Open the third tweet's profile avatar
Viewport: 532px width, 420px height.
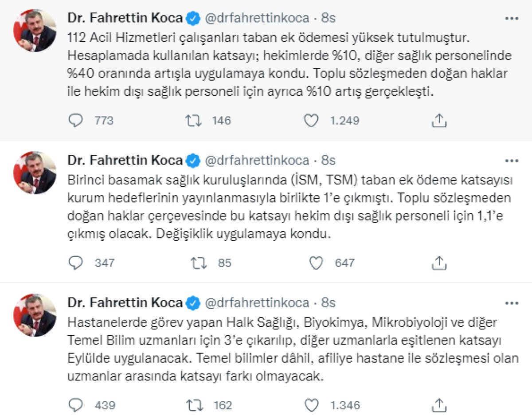[35, 315]
